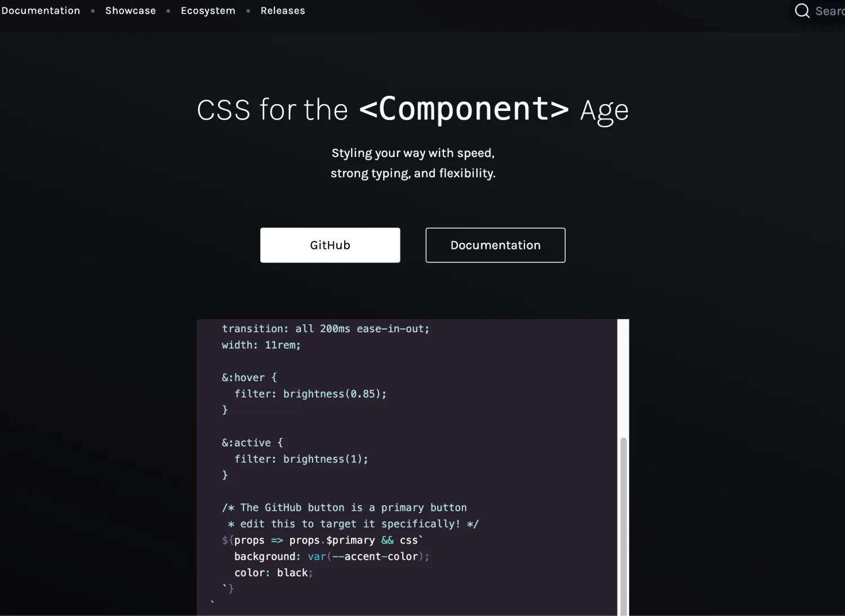The image size is (845, 616).
Task: Place cursor on the transition code line
Action: (x=325, y=329)
